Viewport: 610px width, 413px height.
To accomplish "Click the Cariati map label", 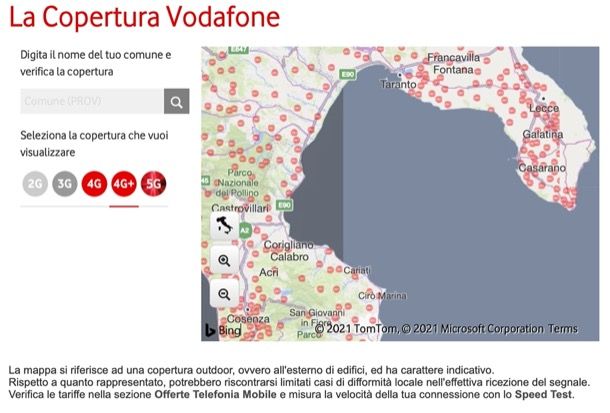I will tap(357, 270).
